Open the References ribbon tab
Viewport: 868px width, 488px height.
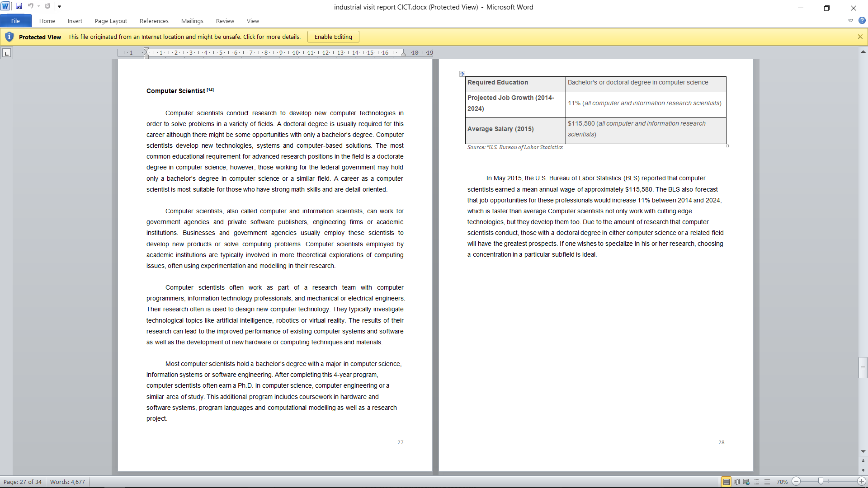[154, 21]
